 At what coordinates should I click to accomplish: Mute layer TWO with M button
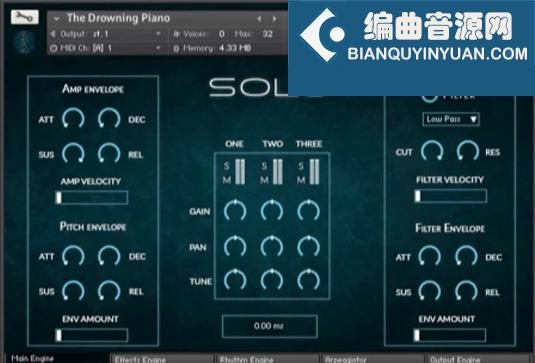click(264, 180)
